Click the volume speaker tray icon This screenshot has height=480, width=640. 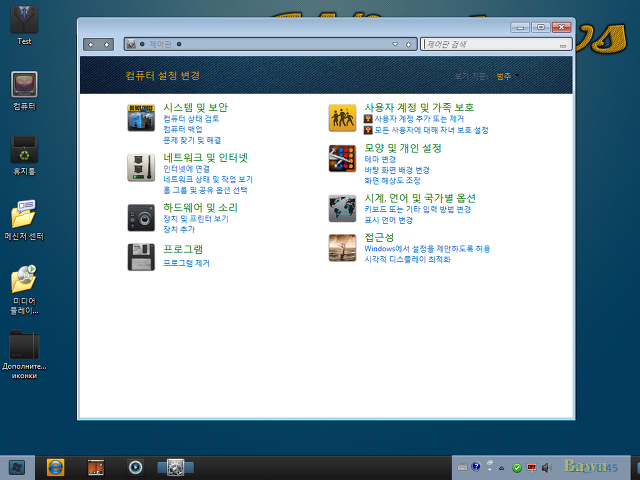click(x=546, y=468)
